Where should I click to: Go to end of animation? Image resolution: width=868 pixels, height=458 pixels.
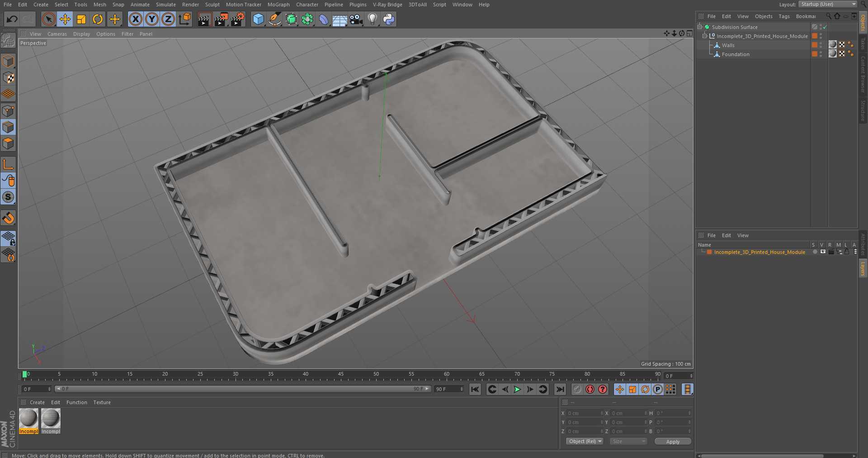click(x=560, y=389)
